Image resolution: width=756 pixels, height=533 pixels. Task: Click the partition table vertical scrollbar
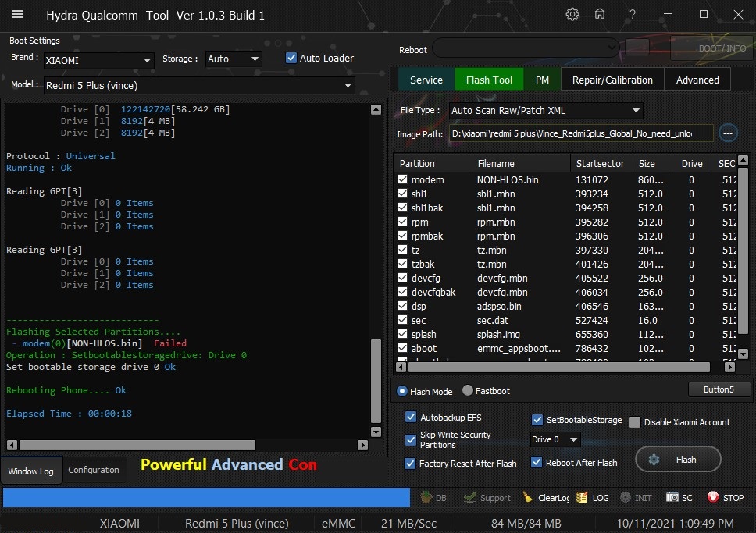tap(743, 251)
